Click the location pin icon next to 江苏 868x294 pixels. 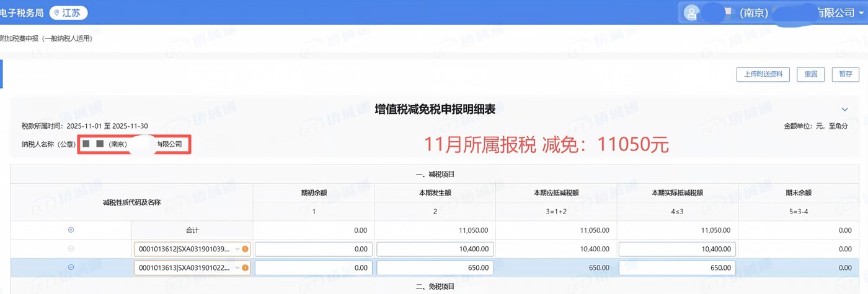coord(58,12)
